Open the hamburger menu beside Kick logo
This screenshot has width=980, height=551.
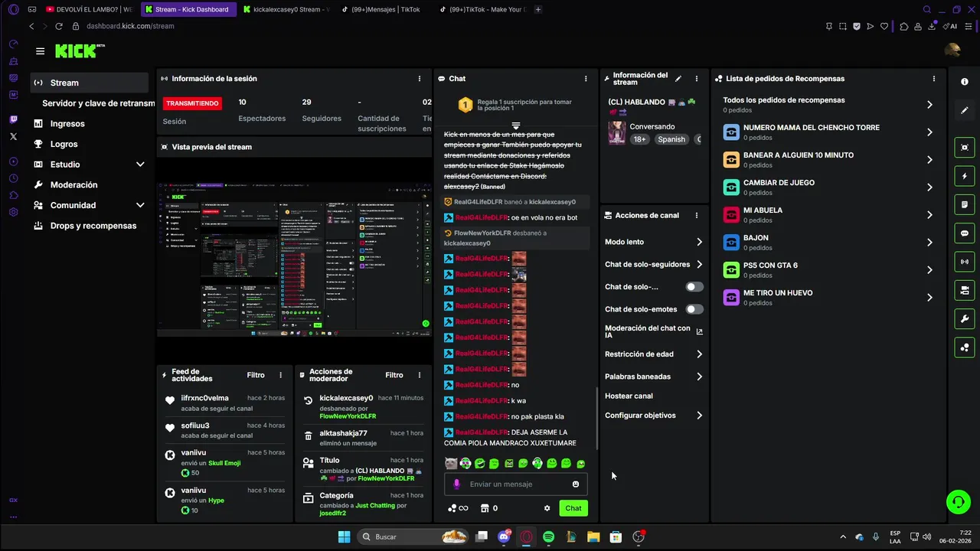pyautogui.click(x=40, y=51)
